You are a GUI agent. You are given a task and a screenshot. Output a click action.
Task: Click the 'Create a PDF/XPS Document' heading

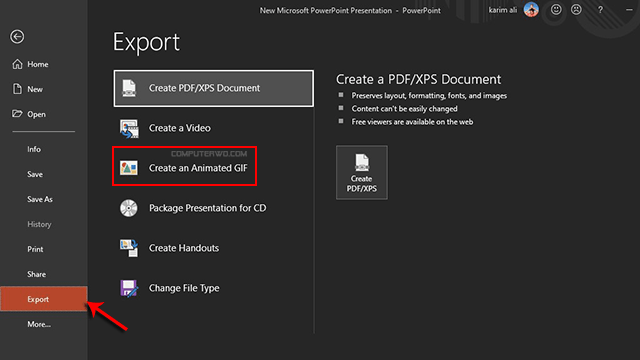click(418, 79)
